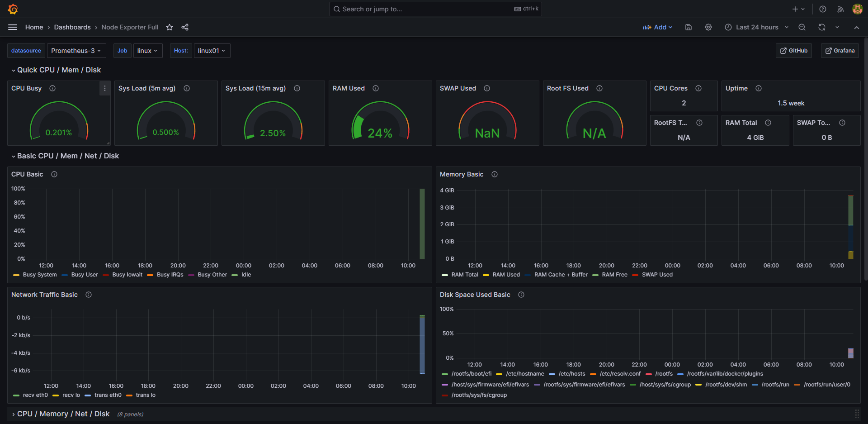
Task: Expand CPU / Memory / Net / Disk row
Action: pos(61,414)
